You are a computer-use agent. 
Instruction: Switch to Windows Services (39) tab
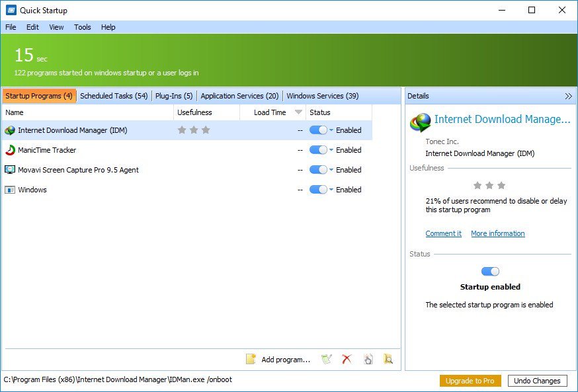(x=323, y=96)
